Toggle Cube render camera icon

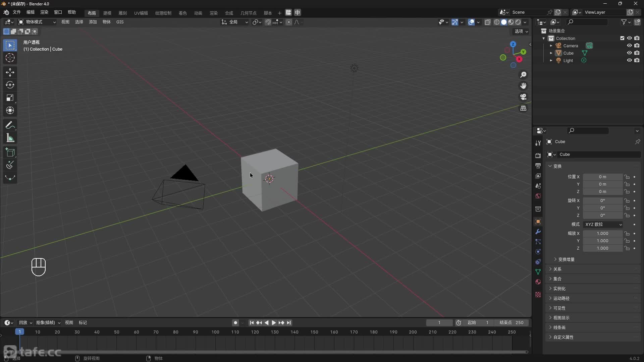637,53
